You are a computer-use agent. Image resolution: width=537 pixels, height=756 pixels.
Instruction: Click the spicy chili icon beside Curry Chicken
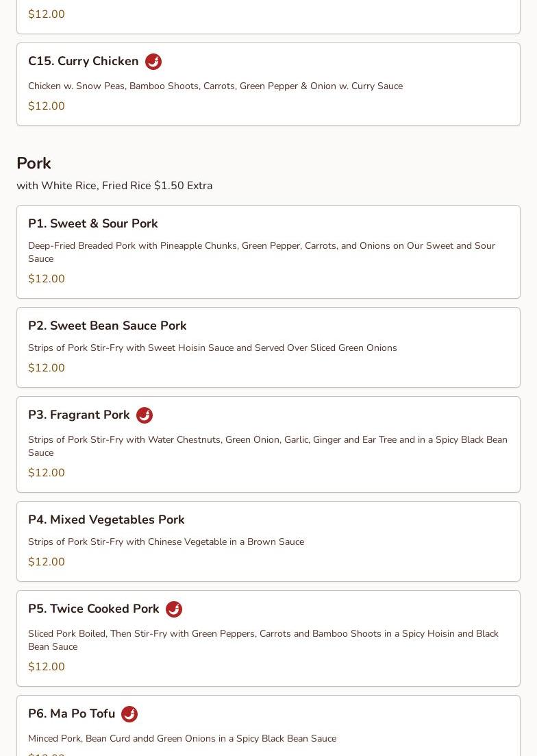(153, 62)
